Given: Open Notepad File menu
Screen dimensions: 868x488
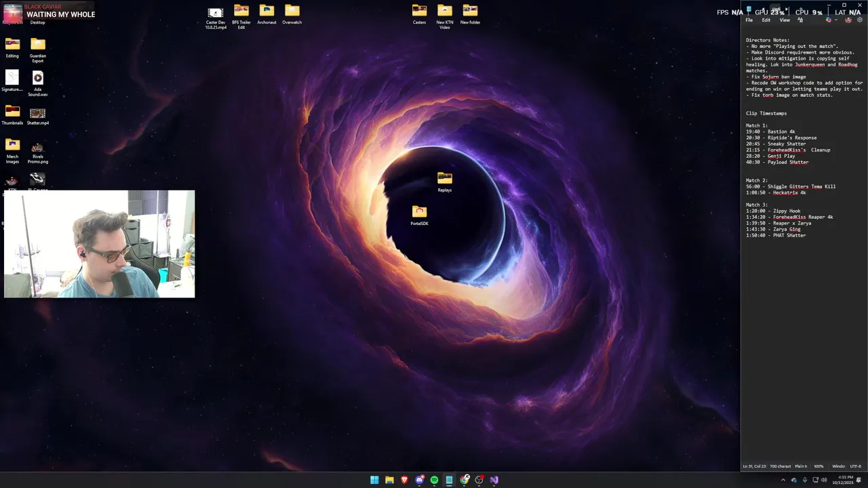Looking at the screenshot, I should point(749,20).
